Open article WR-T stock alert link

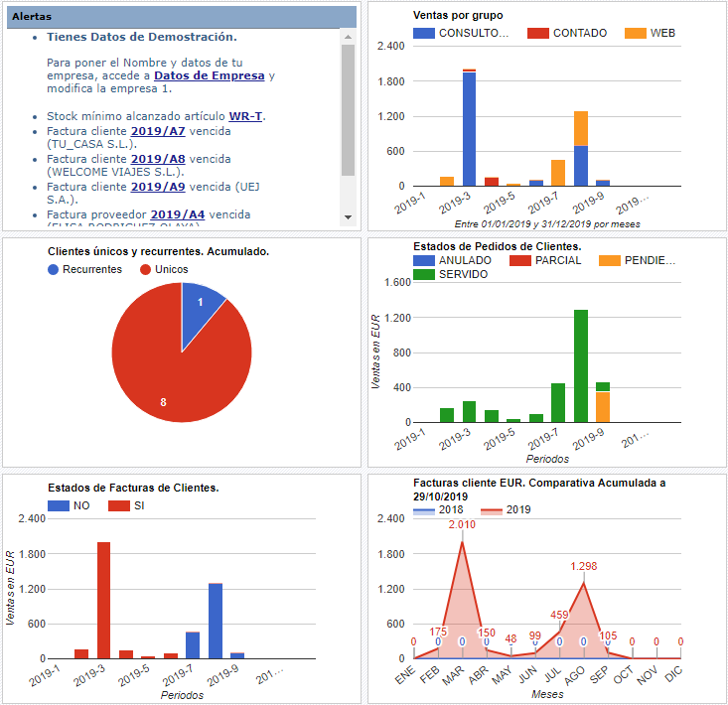tap(245, 116)
